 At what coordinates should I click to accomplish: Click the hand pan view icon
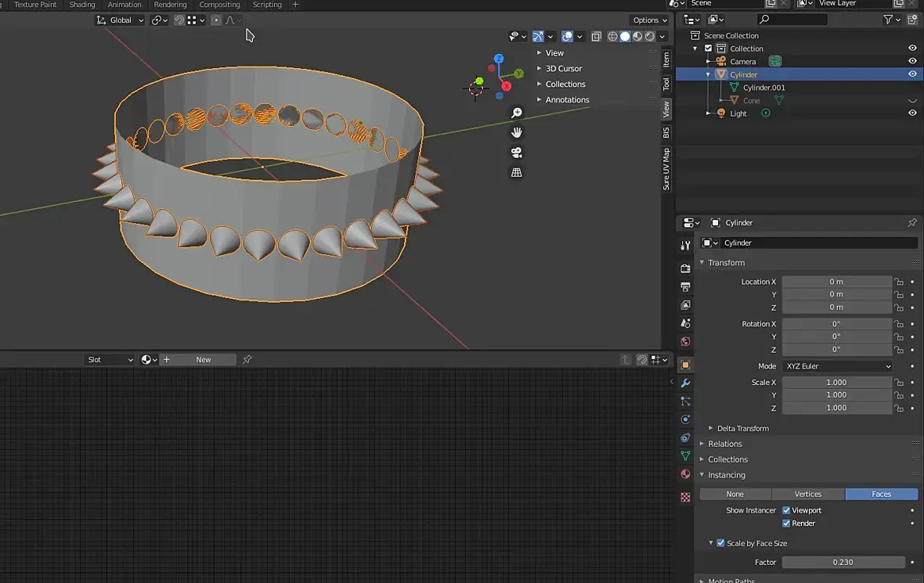pos(517,132)
